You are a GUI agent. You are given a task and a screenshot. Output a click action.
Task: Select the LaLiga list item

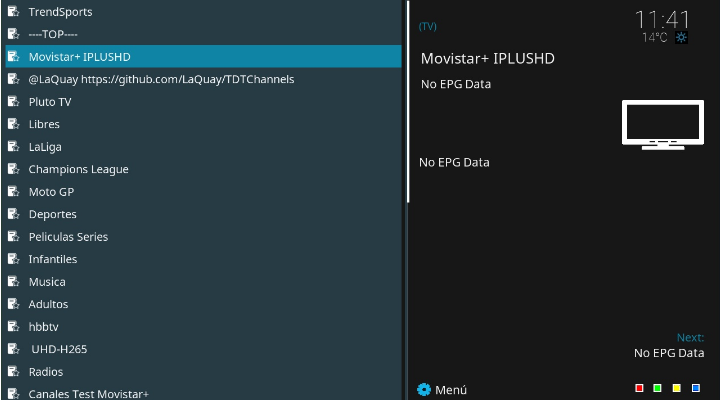45,147
